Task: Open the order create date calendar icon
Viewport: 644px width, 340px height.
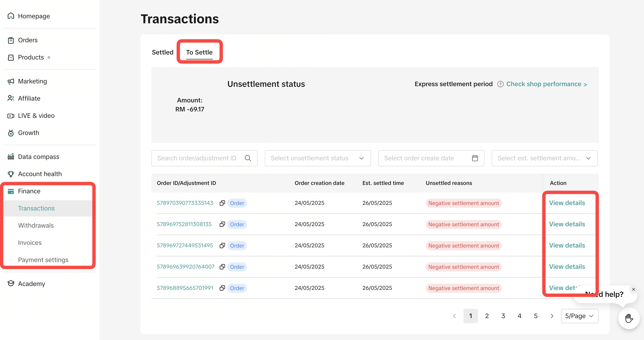Action: 475,158
